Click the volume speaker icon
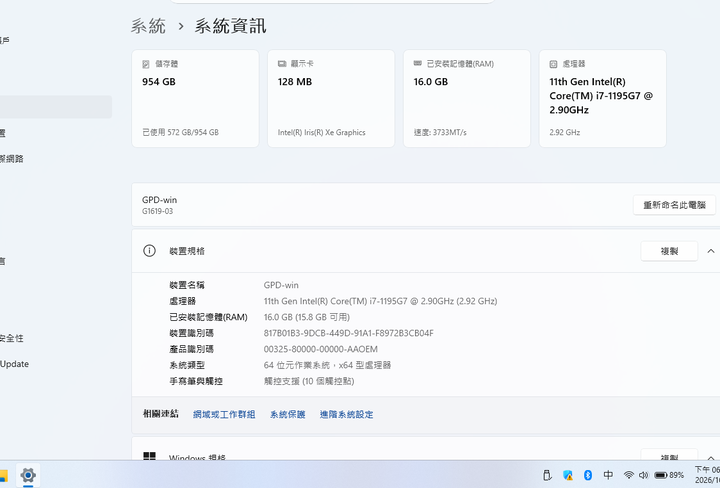The width and height of the screenshot is (720, 488). point(643,475)
